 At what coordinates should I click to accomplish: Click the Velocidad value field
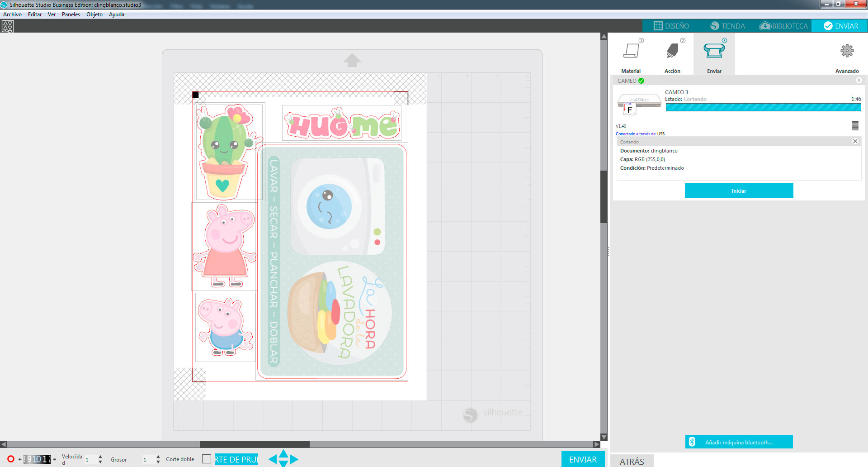[90, 460]
